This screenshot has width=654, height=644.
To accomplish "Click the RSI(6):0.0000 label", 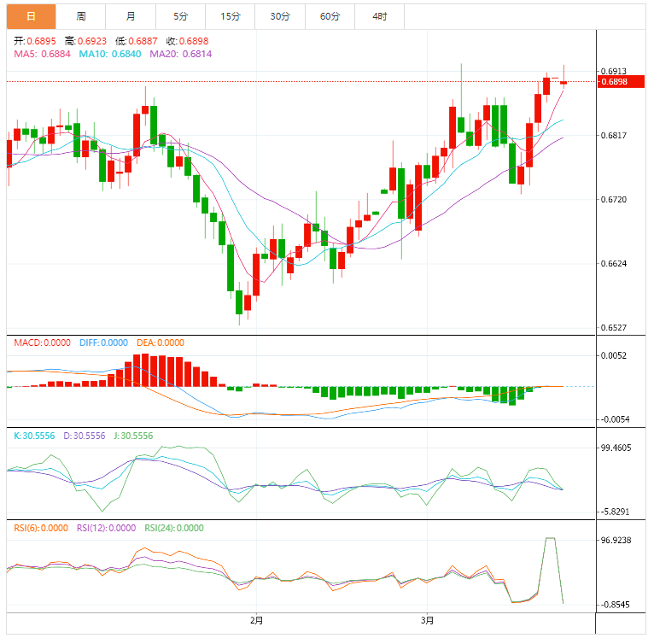I will click(41, 528).
